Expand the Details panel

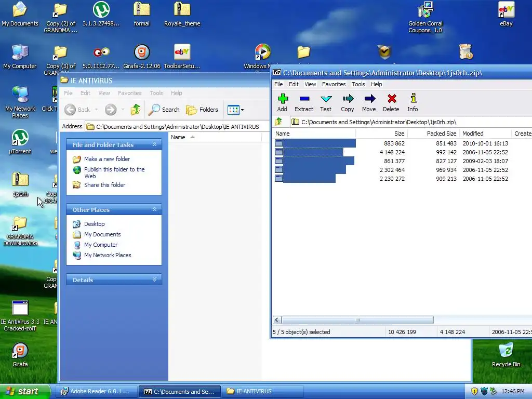point(154,280)
